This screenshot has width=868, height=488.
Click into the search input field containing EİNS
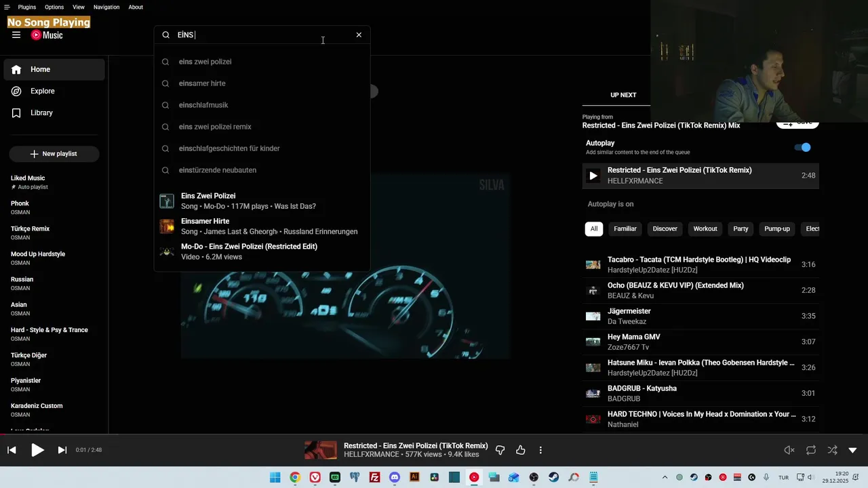coord(261,35)
